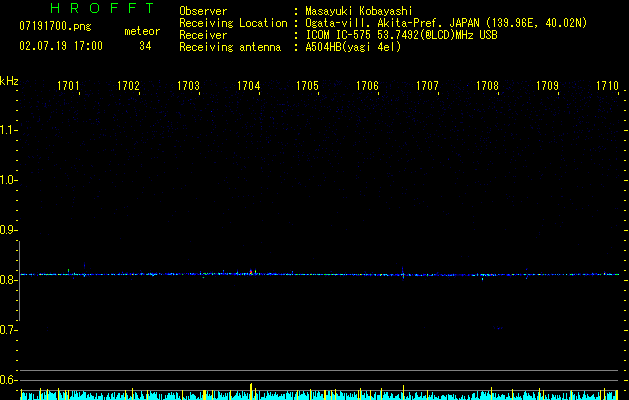
Task: Click the HROFFT title text
Action: click(x=102, y=8)
